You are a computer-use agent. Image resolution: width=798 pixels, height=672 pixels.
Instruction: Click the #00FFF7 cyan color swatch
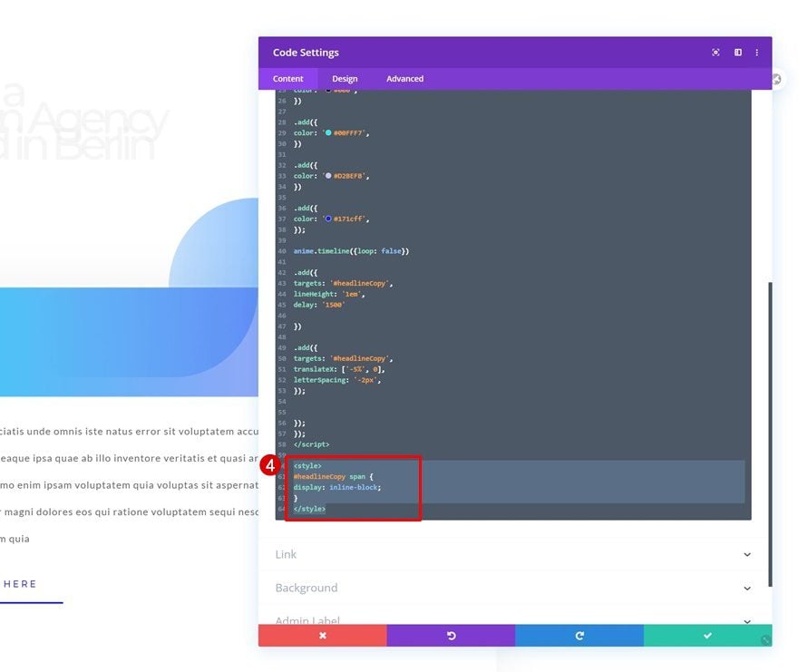click(x=328, y=133)
